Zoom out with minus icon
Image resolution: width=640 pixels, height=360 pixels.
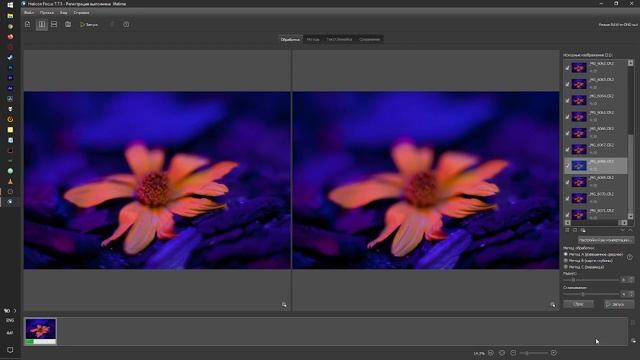[x=513, y=353]
